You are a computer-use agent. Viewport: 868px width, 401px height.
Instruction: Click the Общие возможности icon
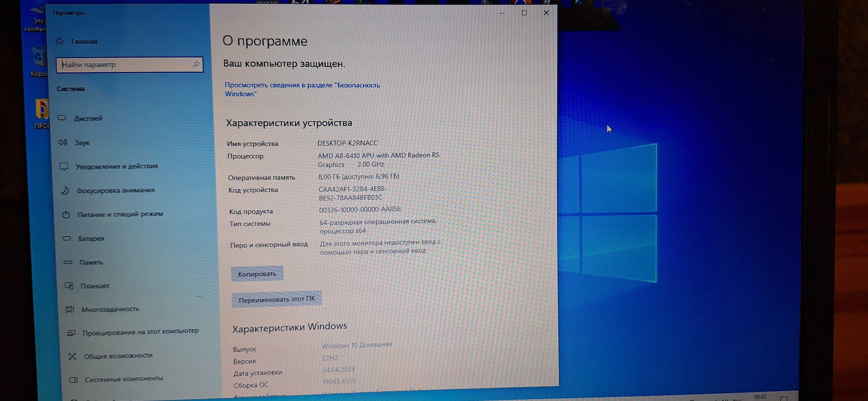point(73,356)
